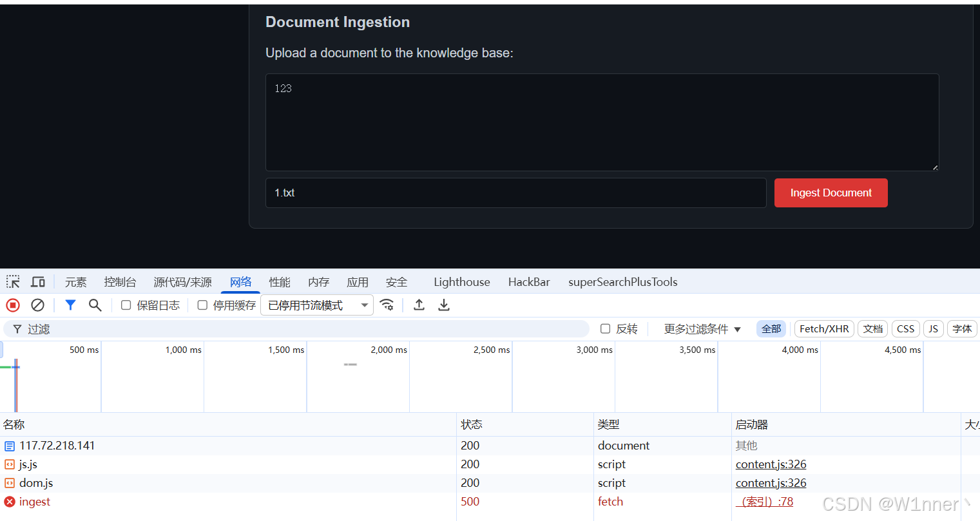The width and height of the screenshot is (980, 521).
Task: Open the (索引):78 initiator link
Action: [765, 502]
